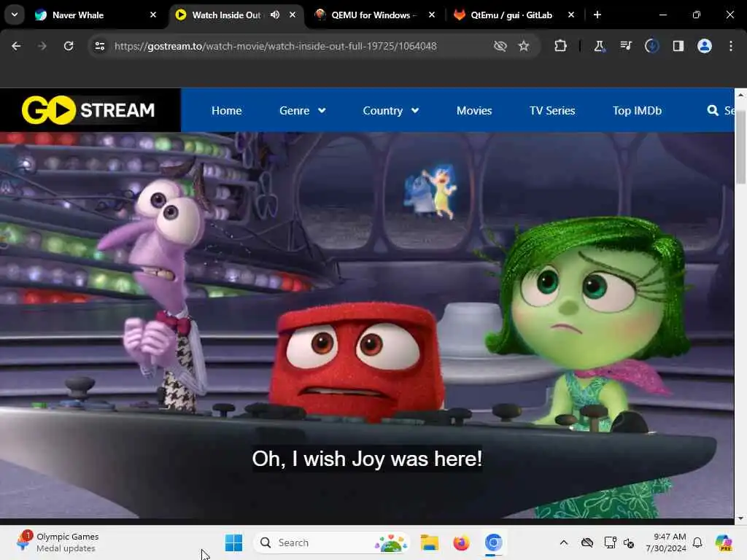Click the page scroll up arrow
The image size is (747, 560).
(740, 95)
